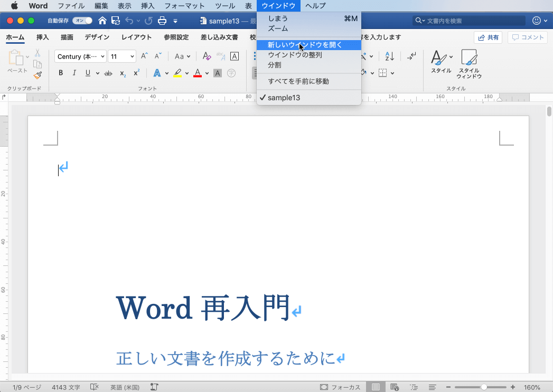Toggle AutoSave switch off
The image size is (553, 392).
[82, 21]
